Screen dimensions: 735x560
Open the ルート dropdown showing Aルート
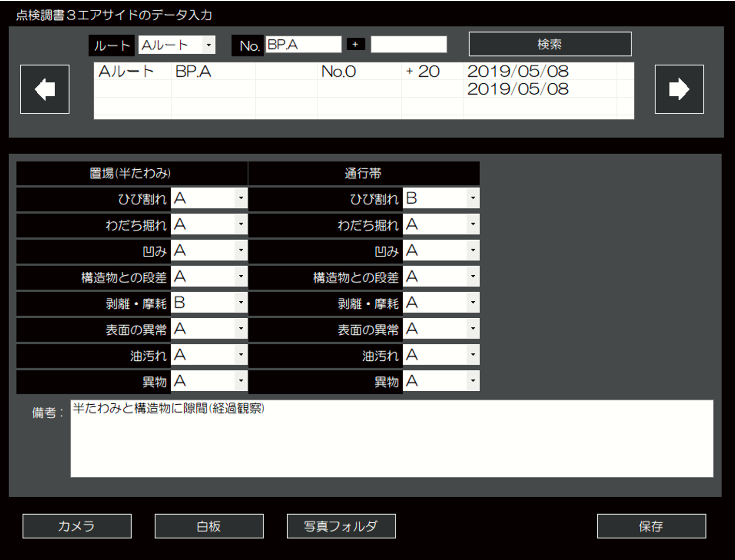[x=208, y=45]
